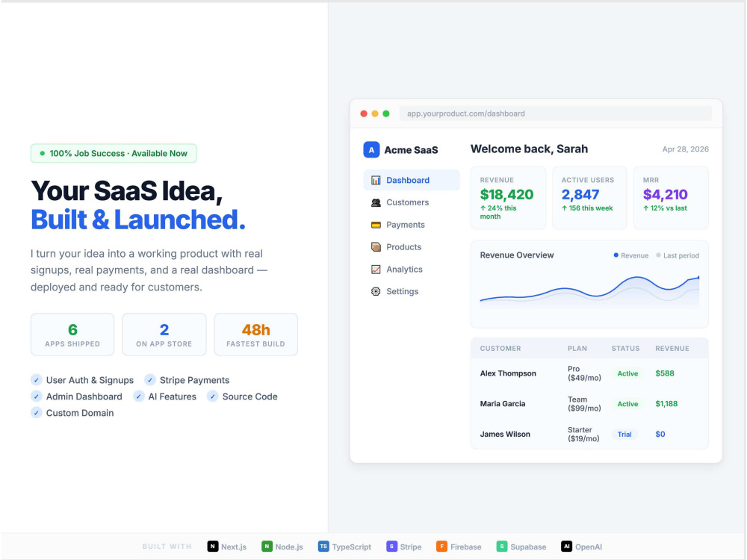
Task: Click the Built & Launched headline
Action: [x=138, y=220]
